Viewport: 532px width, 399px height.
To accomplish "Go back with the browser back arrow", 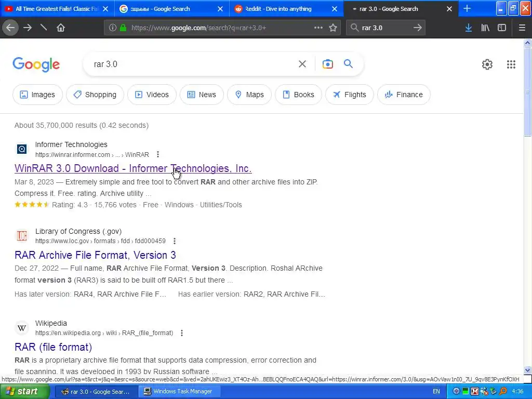I will [10, 28].
